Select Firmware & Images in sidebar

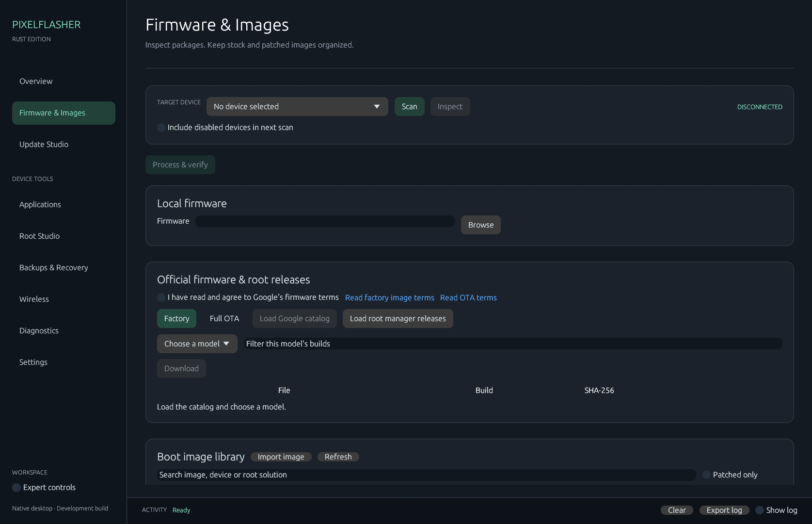64,113
